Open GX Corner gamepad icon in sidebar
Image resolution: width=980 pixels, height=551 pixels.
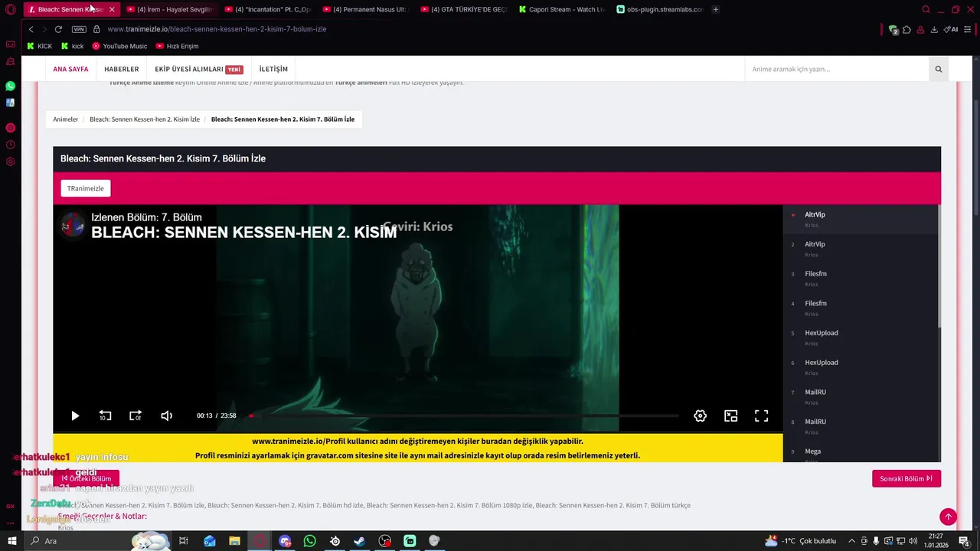pos(10,44)
